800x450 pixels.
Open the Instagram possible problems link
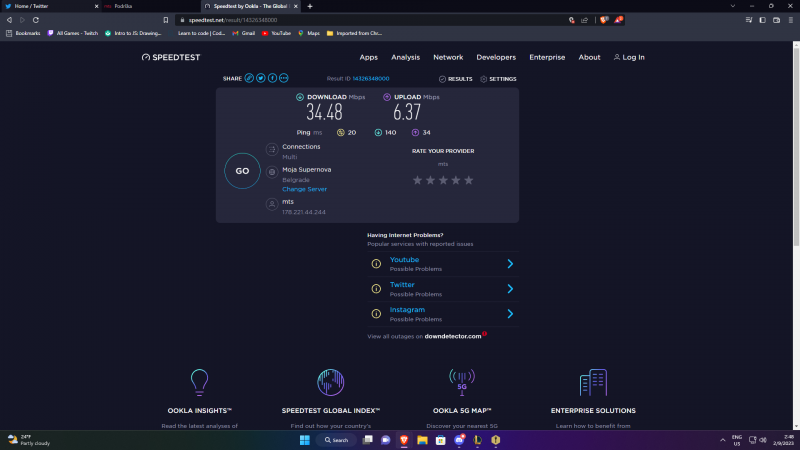(407, 310)
